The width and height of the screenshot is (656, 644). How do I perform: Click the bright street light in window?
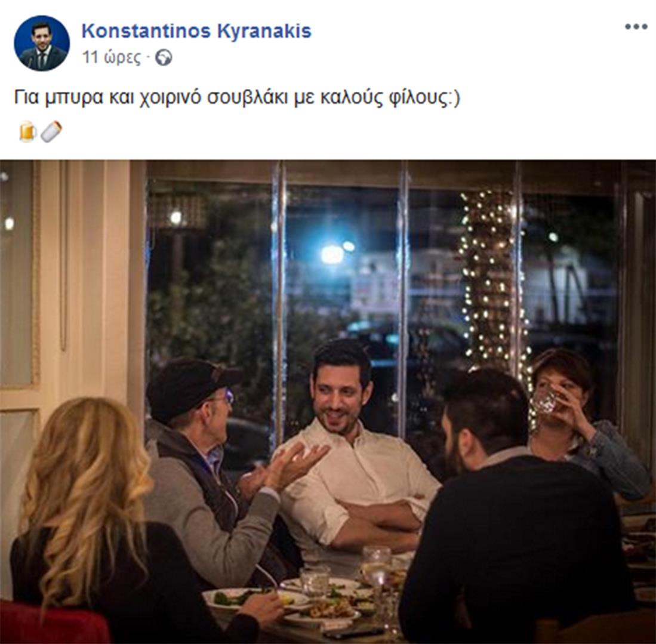click(x=332, y=254)
